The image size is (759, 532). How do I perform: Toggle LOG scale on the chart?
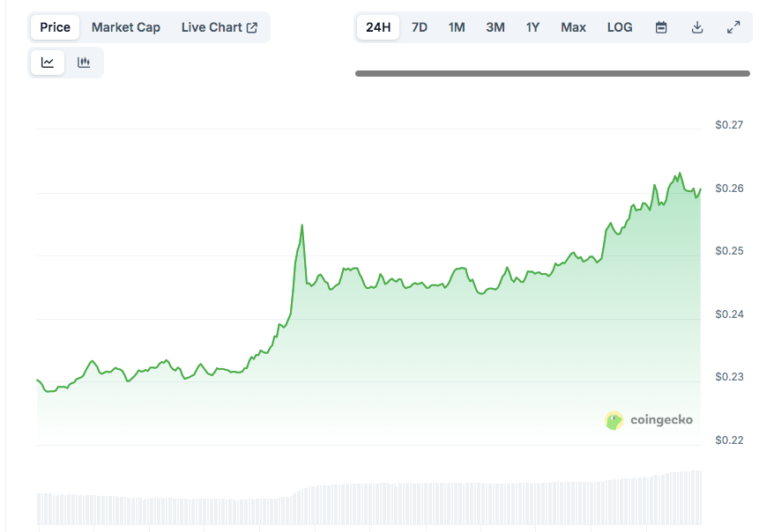620,27
